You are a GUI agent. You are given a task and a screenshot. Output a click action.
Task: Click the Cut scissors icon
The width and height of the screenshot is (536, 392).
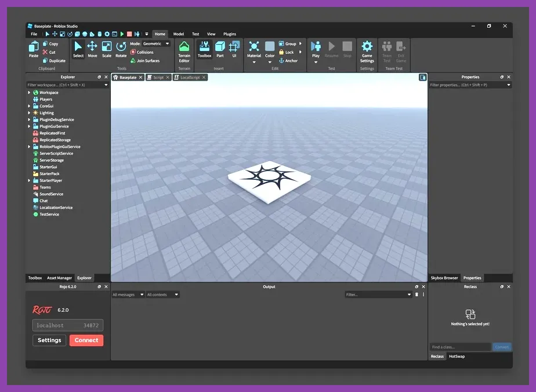coord(45,52)
